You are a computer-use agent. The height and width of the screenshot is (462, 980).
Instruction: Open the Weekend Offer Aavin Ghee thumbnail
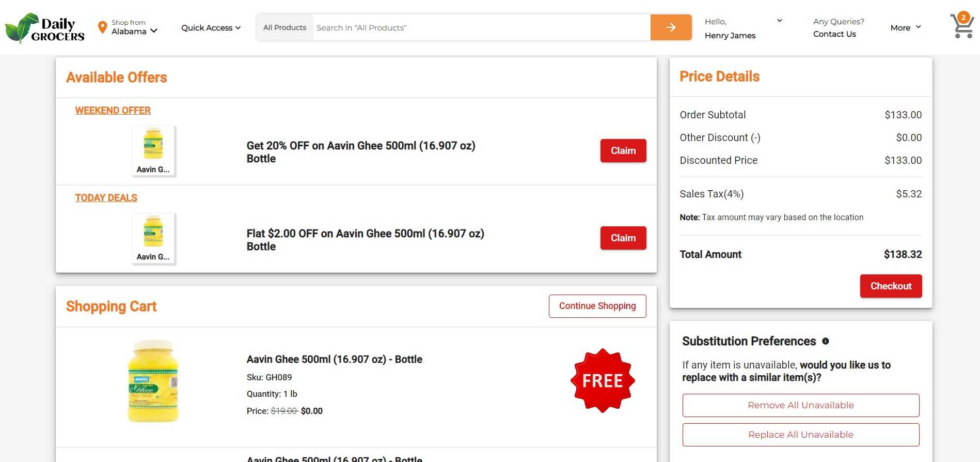click(153, 150)
